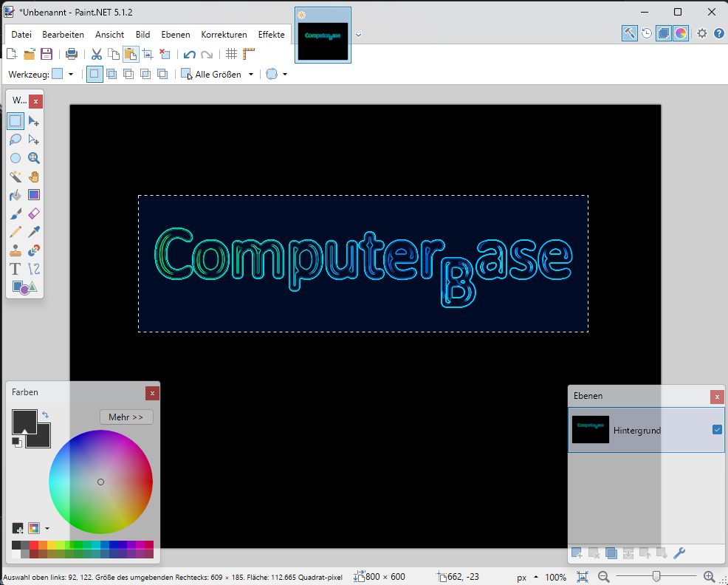The width and height of the screenshot is (728, 585).
Task: Select the Text tool
Action: (x=16, y=269)
